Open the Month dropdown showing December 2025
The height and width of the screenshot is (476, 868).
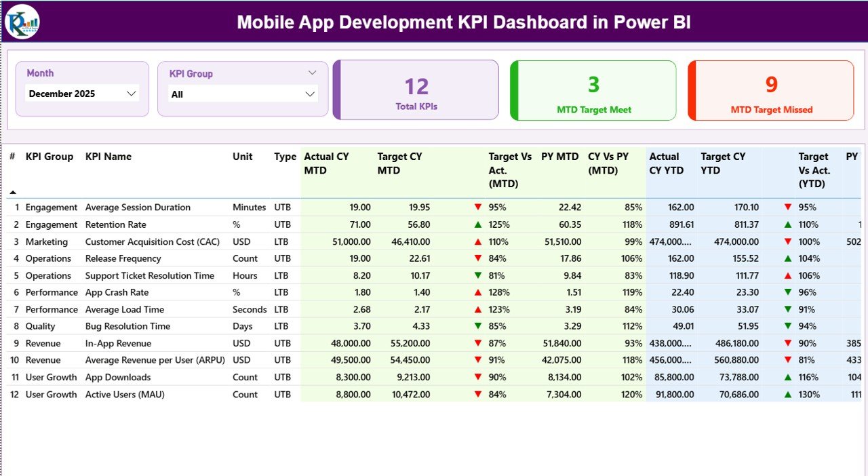(81, 94)
